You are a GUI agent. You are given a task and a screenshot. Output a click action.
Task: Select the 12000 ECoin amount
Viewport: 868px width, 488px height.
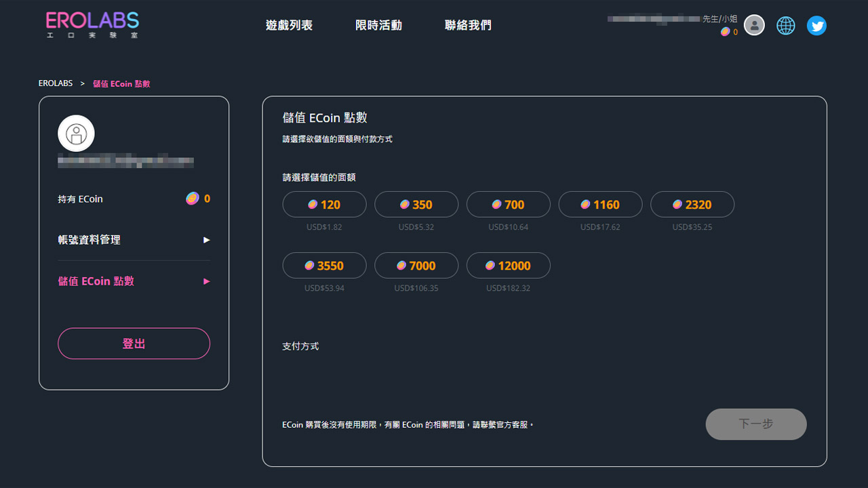(509, 266)
